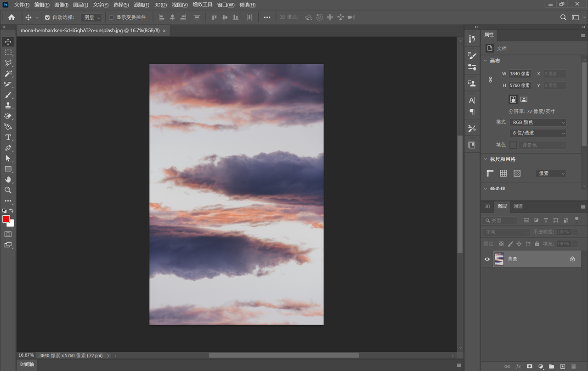Open the RGB 颜色 mode dropdown

[538, 123]
